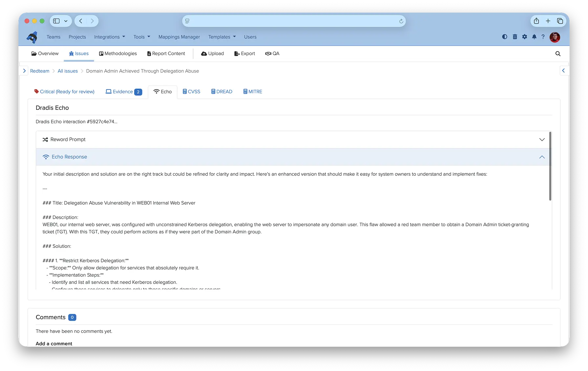Click the Dradis logo icon
588x371 pixels.
click(32, 37)
